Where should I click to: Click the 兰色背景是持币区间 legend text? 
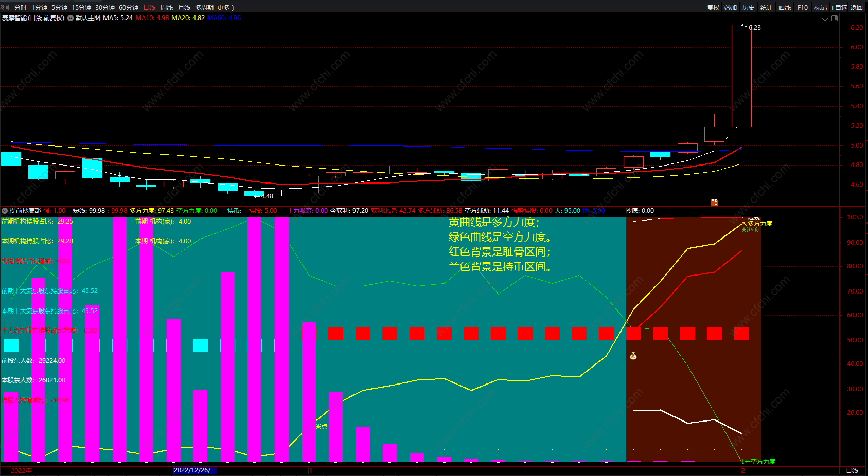(x=500, y=267)
